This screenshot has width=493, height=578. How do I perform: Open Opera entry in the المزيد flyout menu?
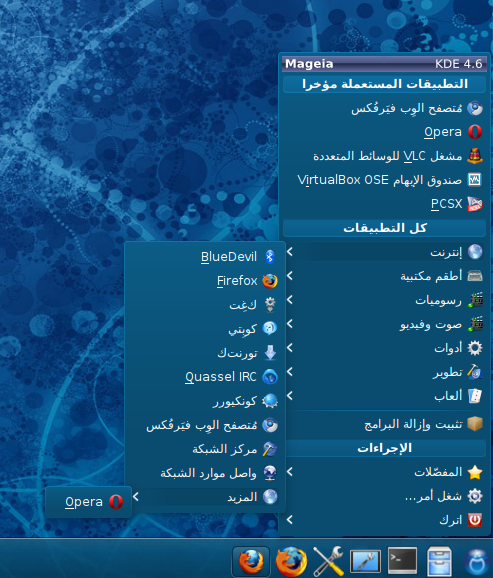point(88,502)
